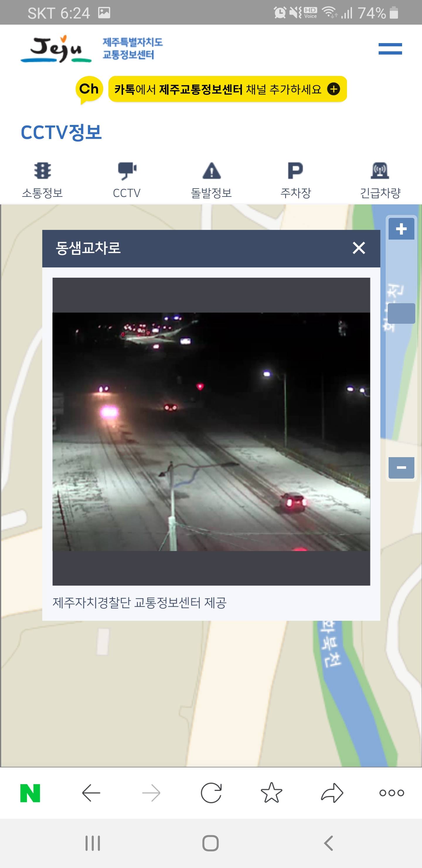Share the page with share arrow icon

332,793
